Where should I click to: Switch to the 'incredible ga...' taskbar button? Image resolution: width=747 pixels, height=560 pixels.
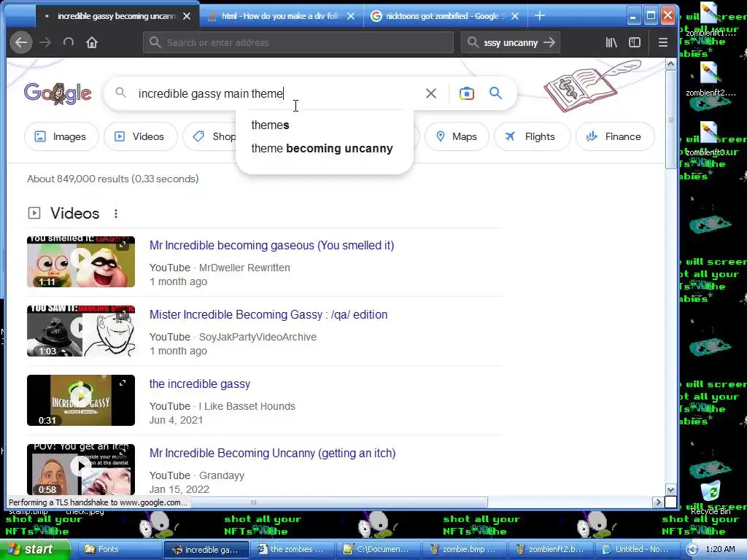click(206, 549)
